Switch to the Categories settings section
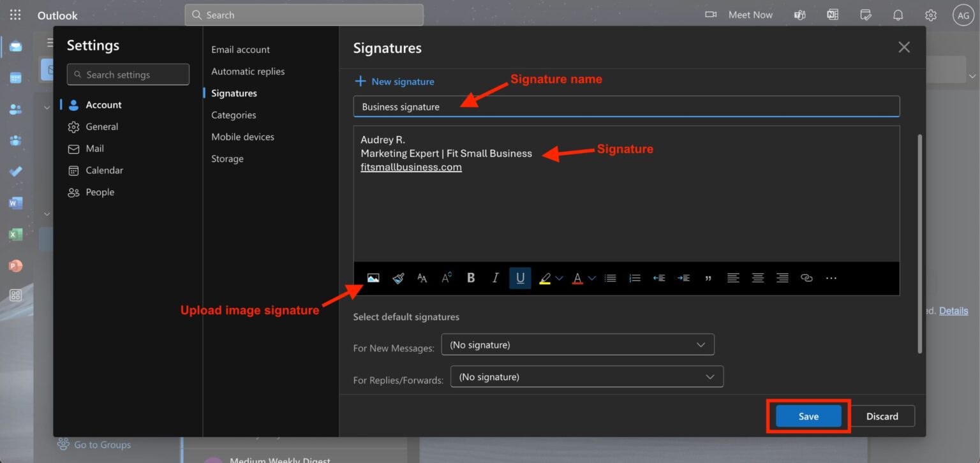 [x=233, y=115]
